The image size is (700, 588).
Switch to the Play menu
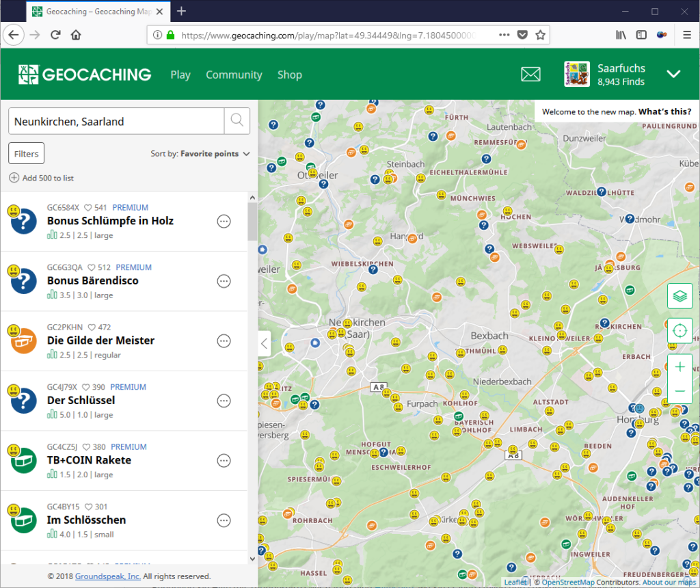(x=180, y=75)
